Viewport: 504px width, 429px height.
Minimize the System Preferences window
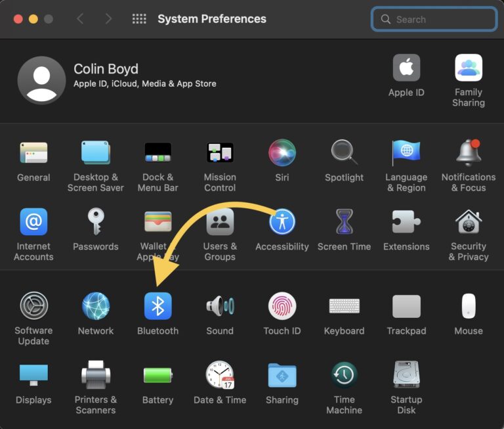pos(33,19)
